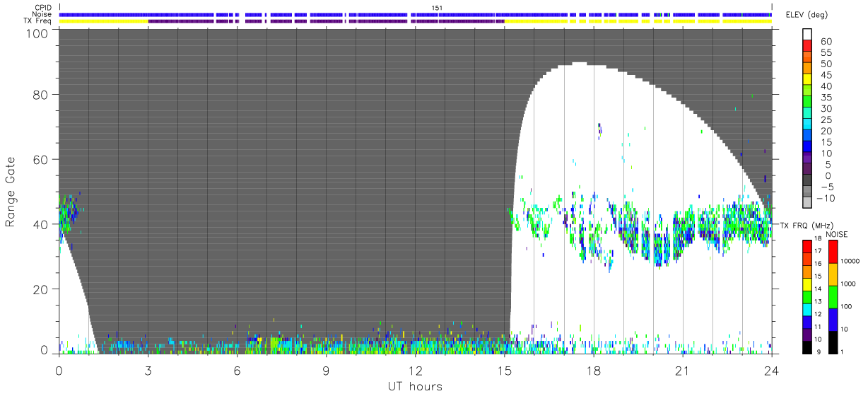Viewport: 868px width, 401px height.
Task: Click the Range Gate tick label '20'
Action: pyautogui.click(x=41, y=289)
